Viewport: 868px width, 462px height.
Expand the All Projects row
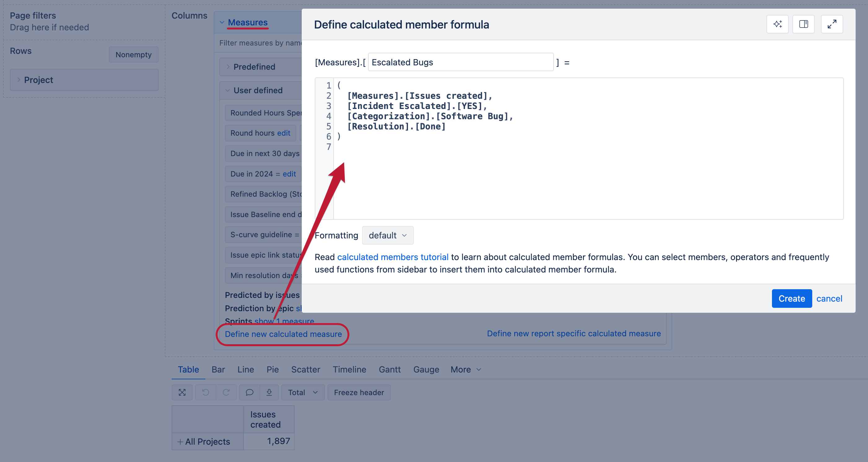point(180,442)
